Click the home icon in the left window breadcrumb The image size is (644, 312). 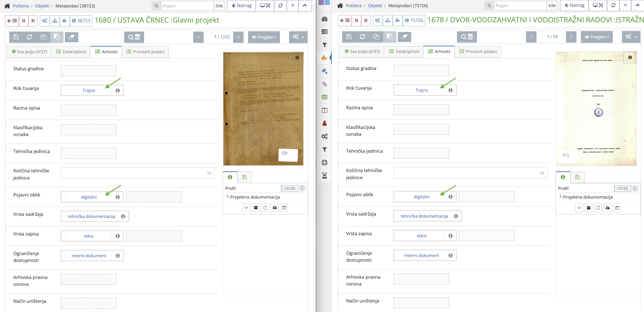(x=7, y=6)
